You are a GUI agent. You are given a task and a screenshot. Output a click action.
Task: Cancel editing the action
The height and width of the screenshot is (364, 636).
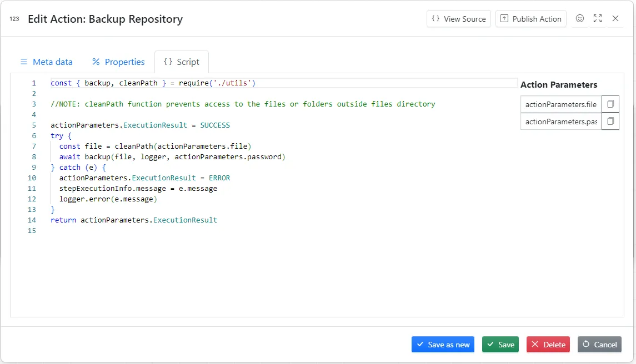599,344
